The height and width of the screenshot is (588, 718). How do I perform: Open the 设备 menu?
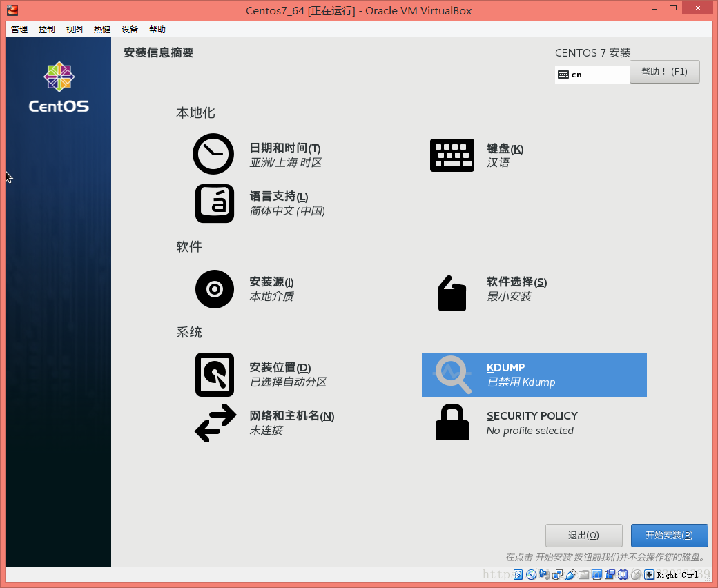[x=130, y=29]
